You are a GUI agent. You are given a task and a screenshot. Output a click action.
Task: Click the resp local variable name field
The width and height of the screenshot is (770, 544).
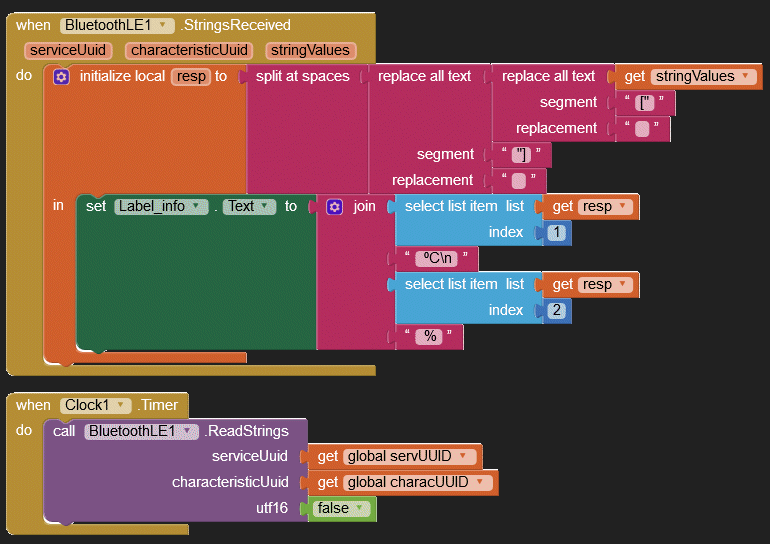[190, 77]
